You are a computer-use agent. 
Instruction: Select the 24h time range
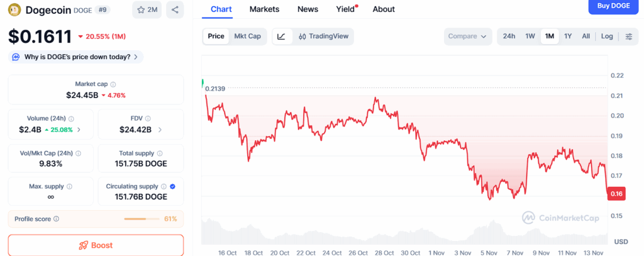(x=509, y=36)
